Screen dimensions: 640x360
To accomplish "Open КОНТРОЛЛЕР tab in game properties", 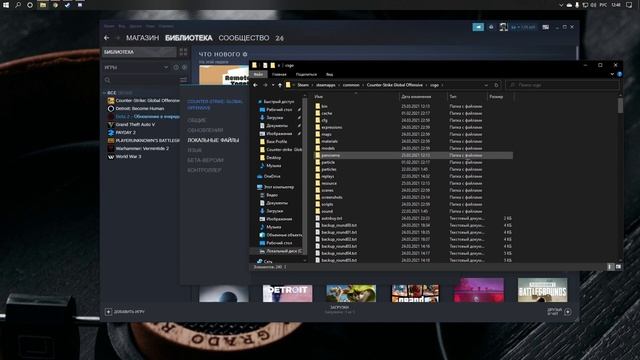I will coord(204,170).
